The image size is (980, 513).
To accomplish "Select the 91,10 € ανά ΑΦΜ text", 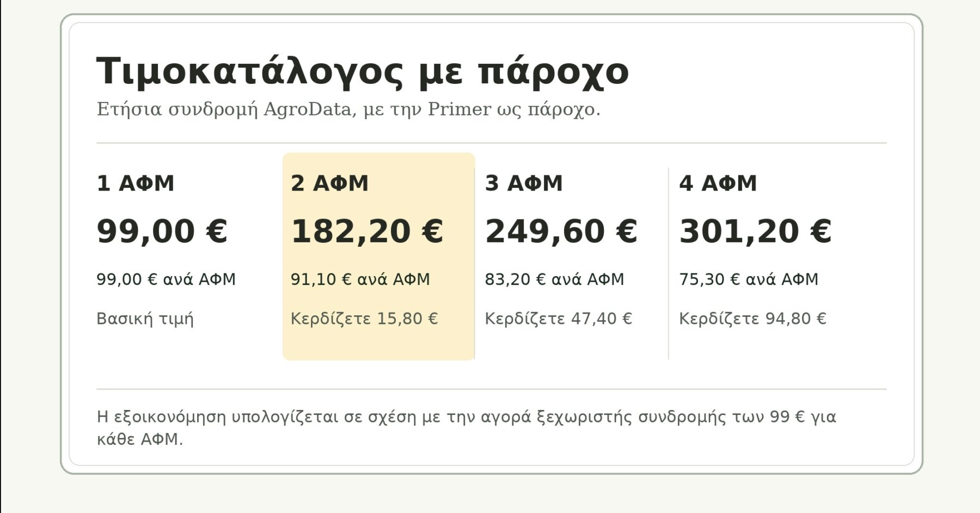I will point(360,279).
